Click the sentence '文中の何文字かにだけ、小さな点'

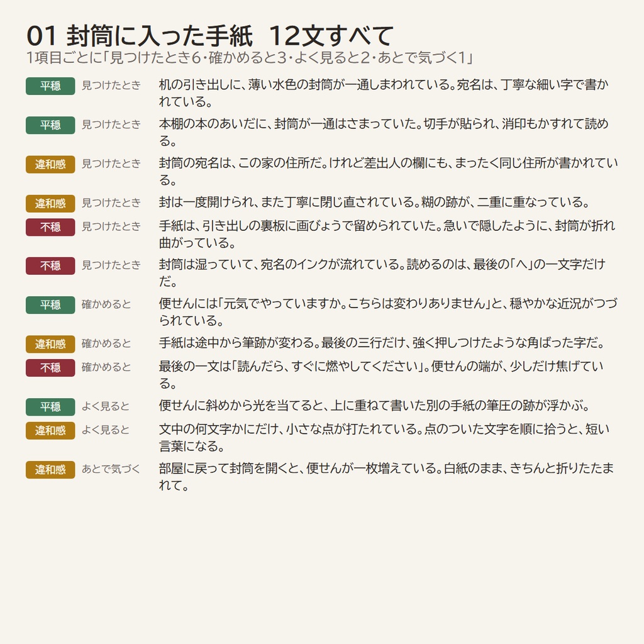pyautogui.click(x=384, y=438)
